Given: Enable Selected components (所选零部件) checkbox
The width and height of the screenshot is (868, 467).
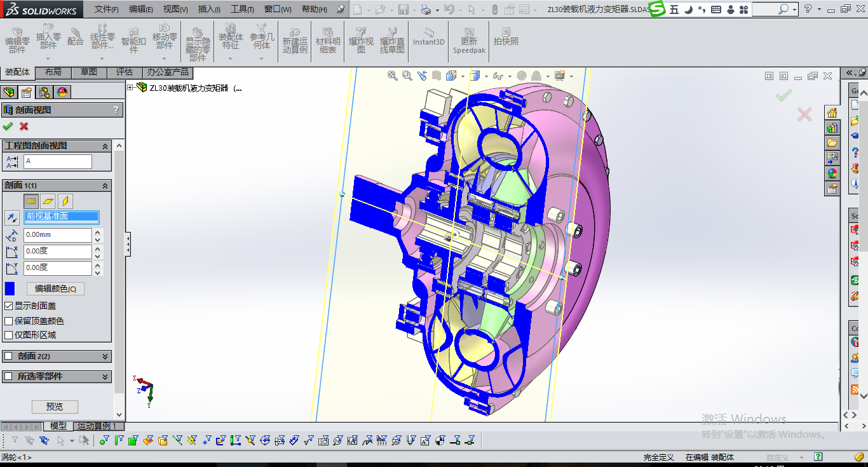Looking at the screenshot, I should (8, 376).
